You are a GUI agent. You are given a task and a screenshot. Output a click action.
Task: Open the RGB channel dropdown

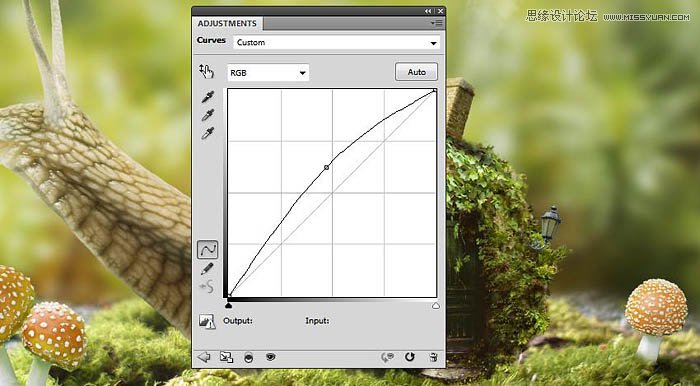pyautogui.click(x=268, y=73)
